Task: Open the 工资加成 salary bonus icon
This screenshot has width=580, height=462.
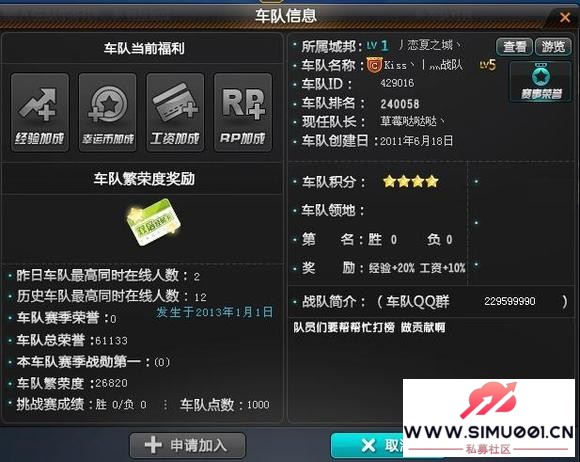Action: click(175, 112)
